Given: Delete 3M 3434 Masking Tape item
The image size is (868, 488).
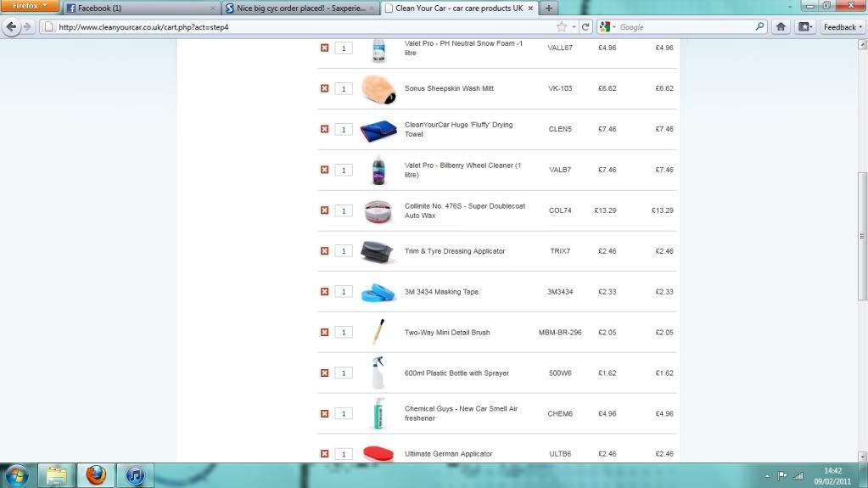Looking at the screenshot, I should tap(324, 292).
